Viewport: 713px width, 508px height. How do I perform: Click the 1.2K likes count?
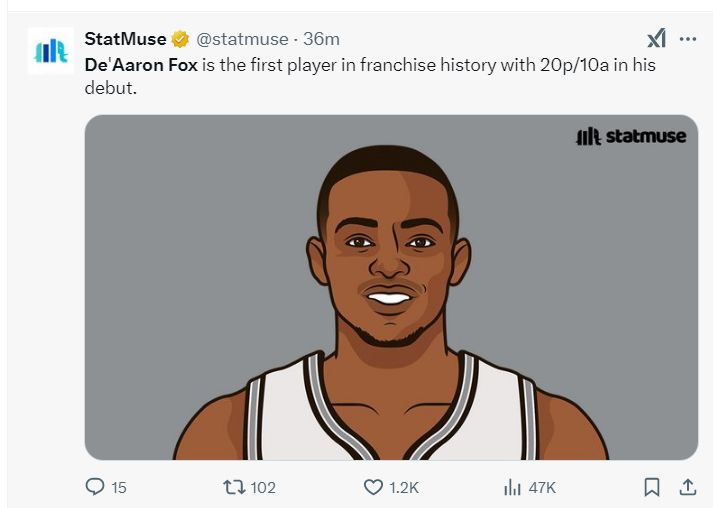tap(404, 487)
